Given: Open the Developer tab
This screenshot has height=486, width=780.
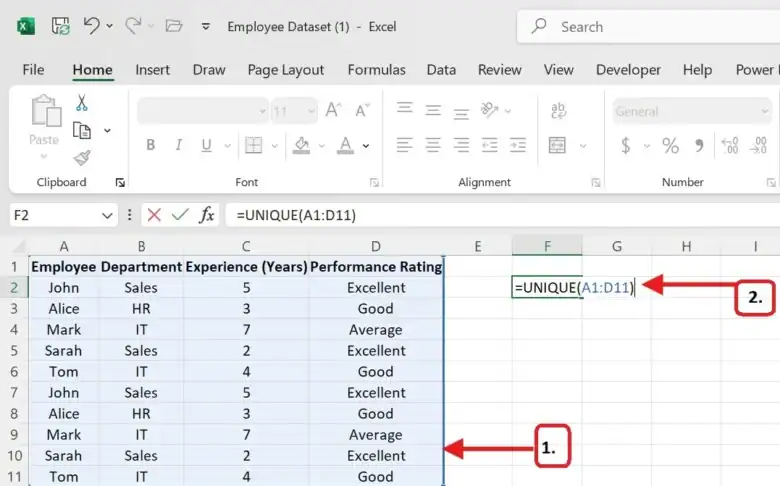Looking at the screenshot, I should (628, 70).
